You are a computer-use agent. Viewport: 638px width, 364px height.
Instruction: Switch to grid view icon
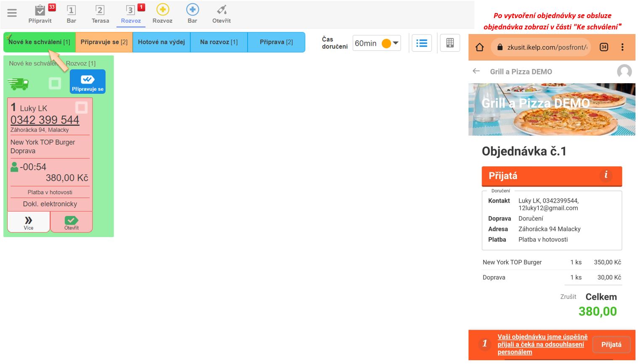pos(450,43)
